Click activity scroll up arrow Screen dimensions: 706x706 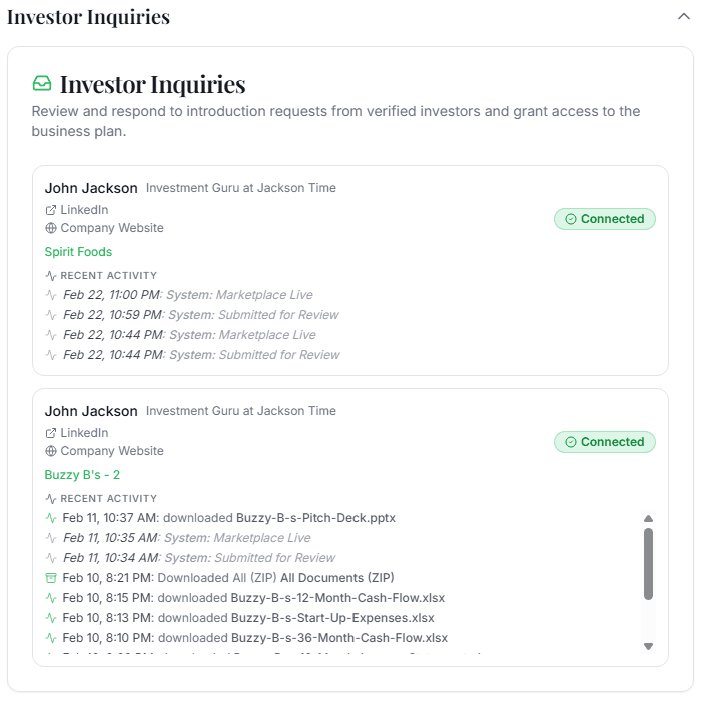coord(648,519)
